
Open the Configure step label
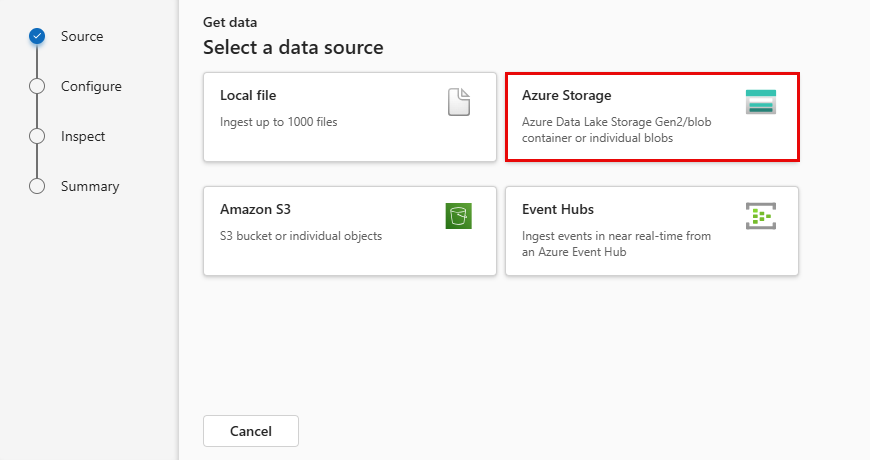tap(91, 86)
